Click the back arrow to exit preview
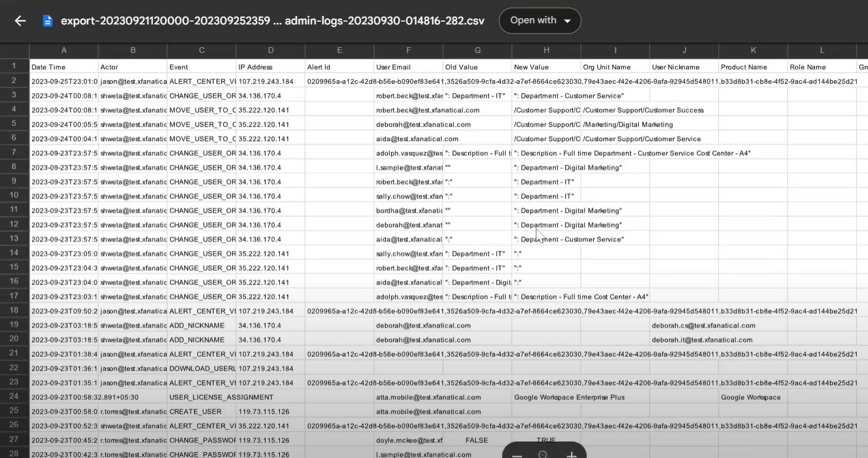868x458 pixels. tap(20, 20)
